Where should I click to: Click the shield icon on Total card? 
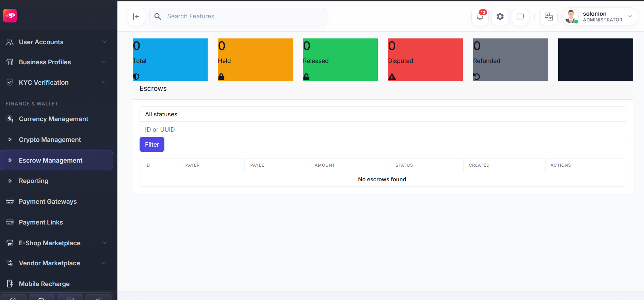[x=136, y=77]
